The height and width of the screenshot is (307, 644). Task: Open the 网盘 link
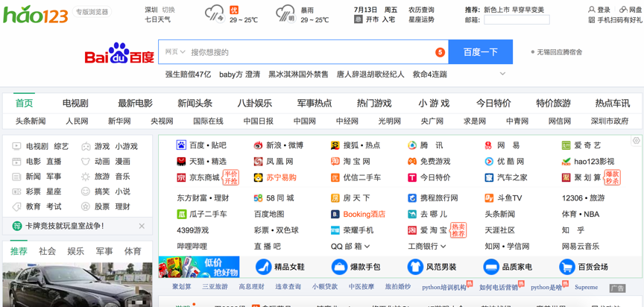pyautogui.click(x=630, y=10)
